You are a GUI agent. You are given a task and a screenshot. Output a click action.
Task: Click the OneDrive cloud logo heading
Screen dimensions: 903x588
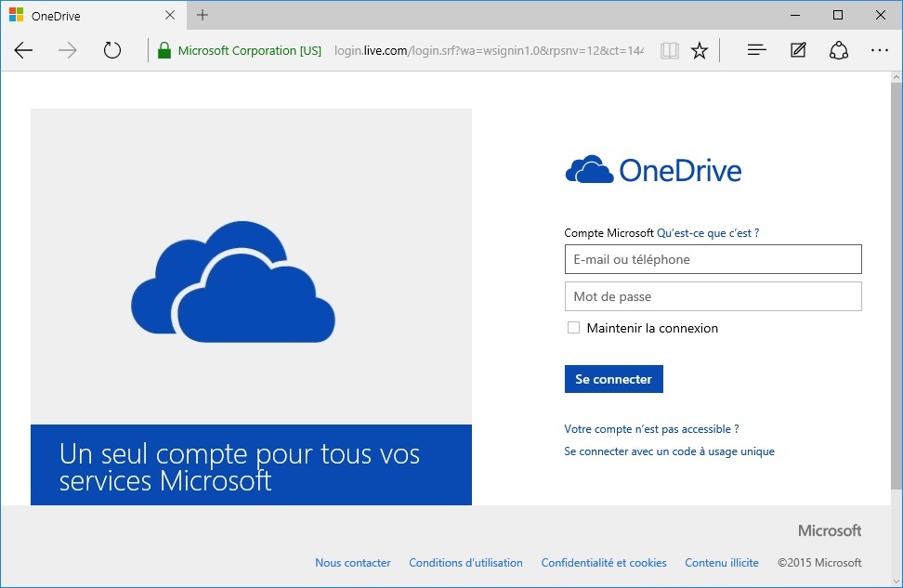coord(654,170)
